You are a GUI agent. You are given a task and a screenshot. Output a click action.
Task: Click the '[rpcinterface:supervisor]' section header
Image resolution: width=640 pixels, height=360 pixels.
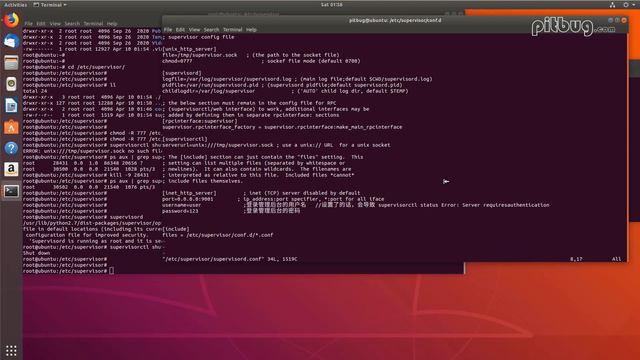[x=200, y=121]
